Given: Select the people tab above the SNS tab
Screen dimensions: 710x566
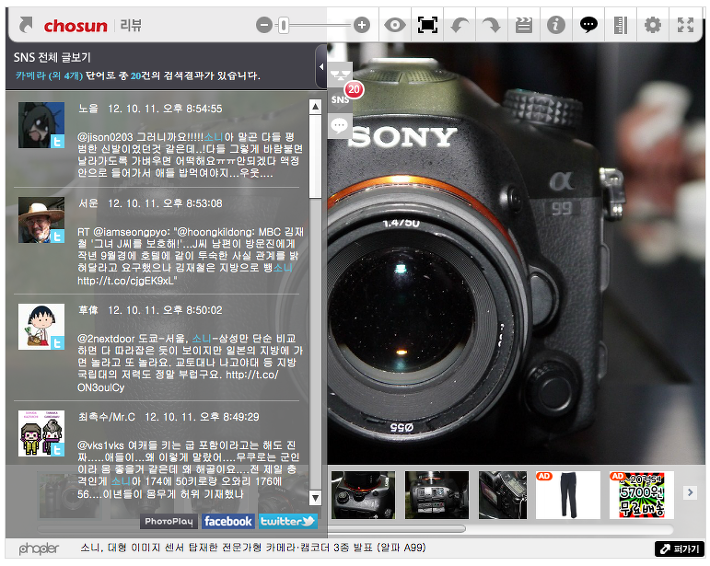Looking at the screenshot, I should (340, 74).
